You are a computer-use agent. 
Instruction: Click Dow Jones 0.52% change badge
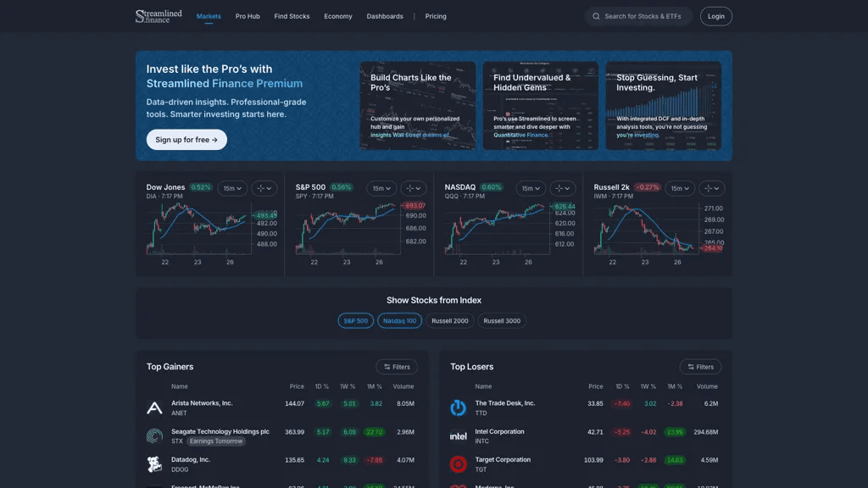(200, 187)
